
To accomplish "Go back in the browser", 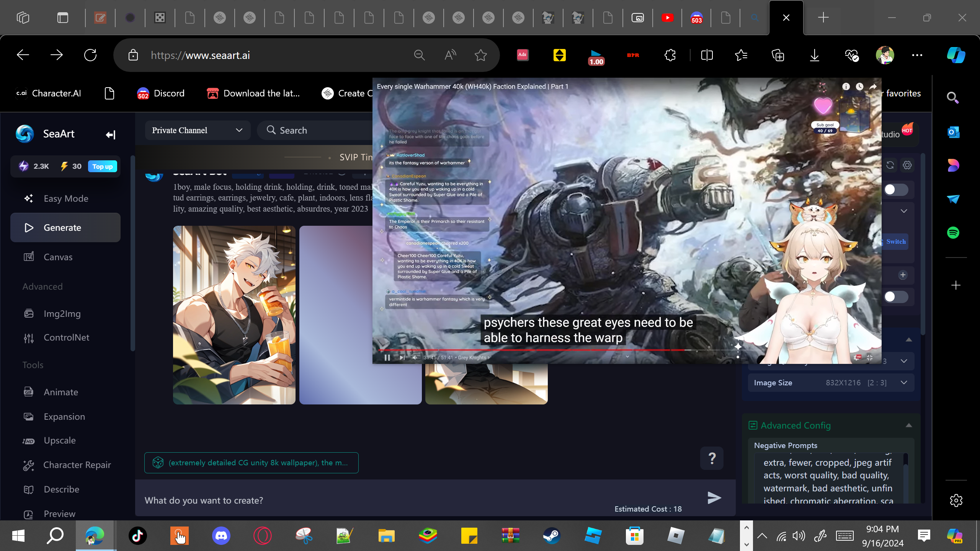I will (x=23, y=55).
